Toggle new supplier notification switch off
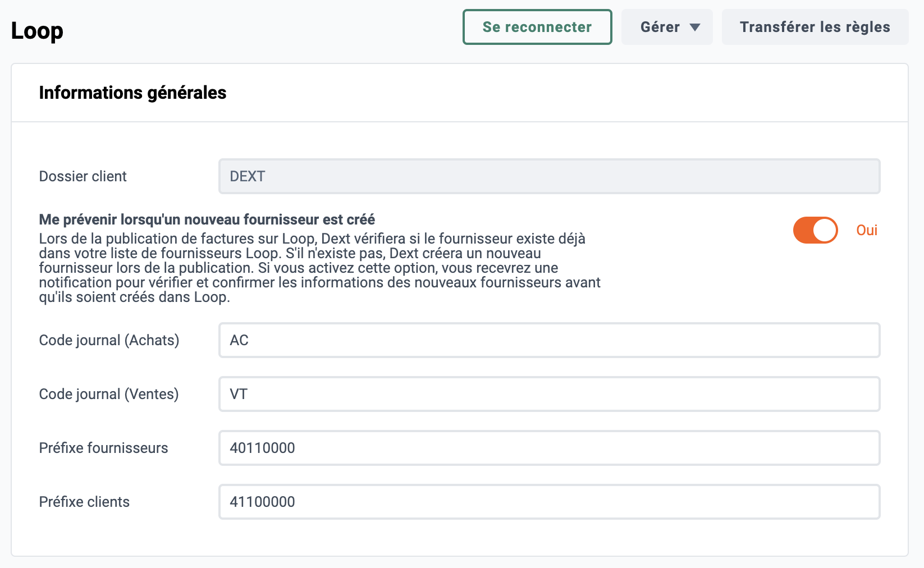The image size is (924, 568). pos(815,230)
